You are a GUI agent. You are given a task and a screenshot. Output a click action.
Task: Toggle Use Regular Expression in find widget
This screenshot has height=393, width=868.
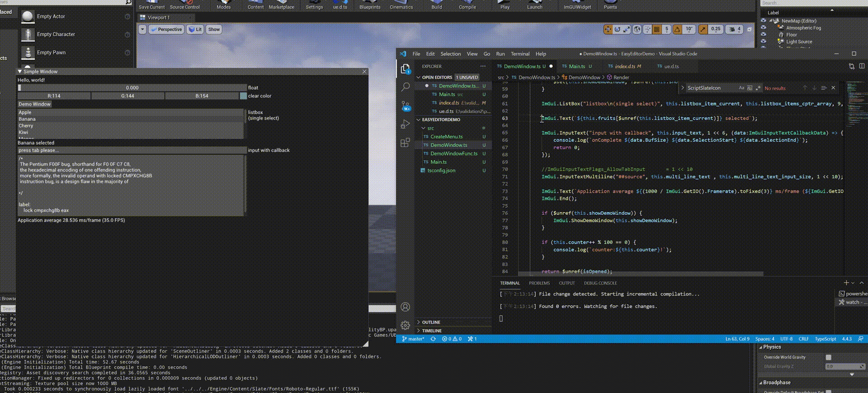[758, 88]
